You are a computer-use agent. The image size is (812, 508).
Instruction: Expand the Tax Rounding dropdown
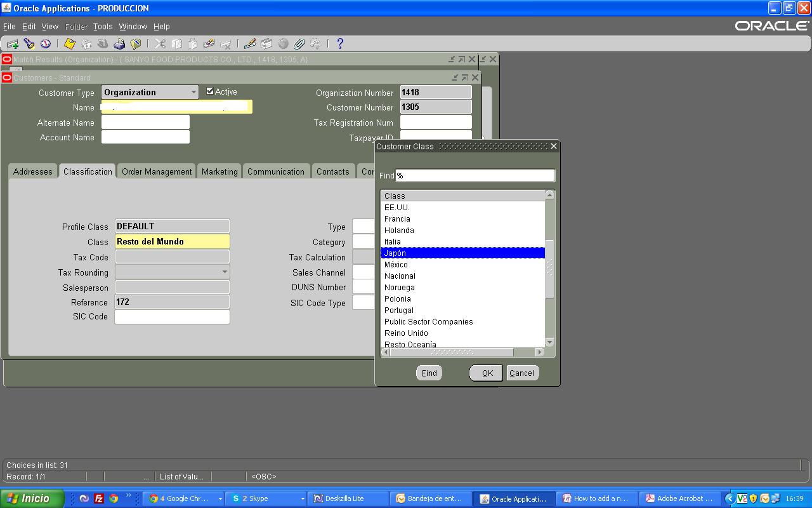tap(224, 272)
